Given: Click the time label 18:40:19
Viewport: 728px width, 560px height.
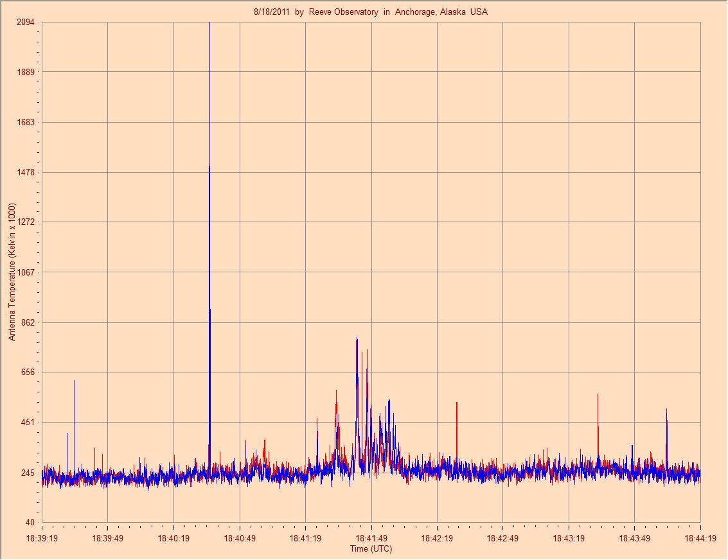Looking at the screenshot, I should [x=173, y=539].
